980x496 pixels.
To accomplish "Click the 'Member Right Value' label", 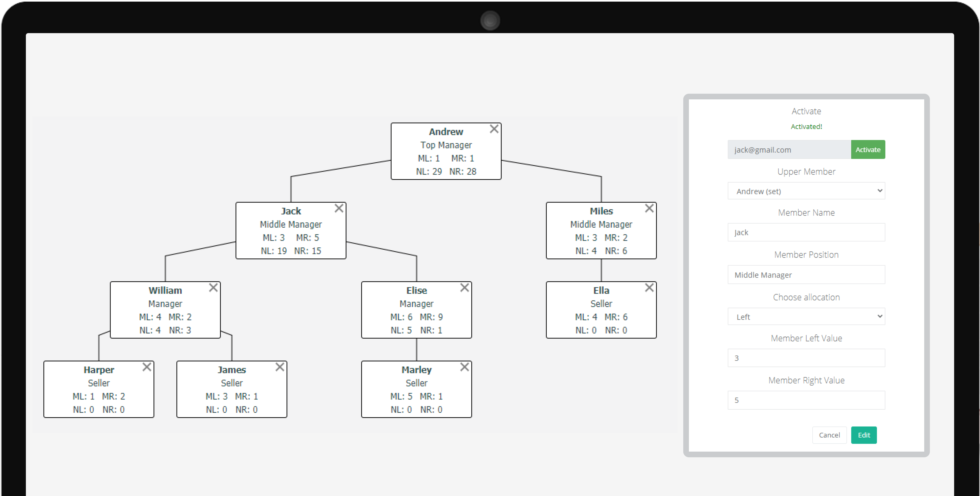I will pyautogui.click(x=806, y=380).
